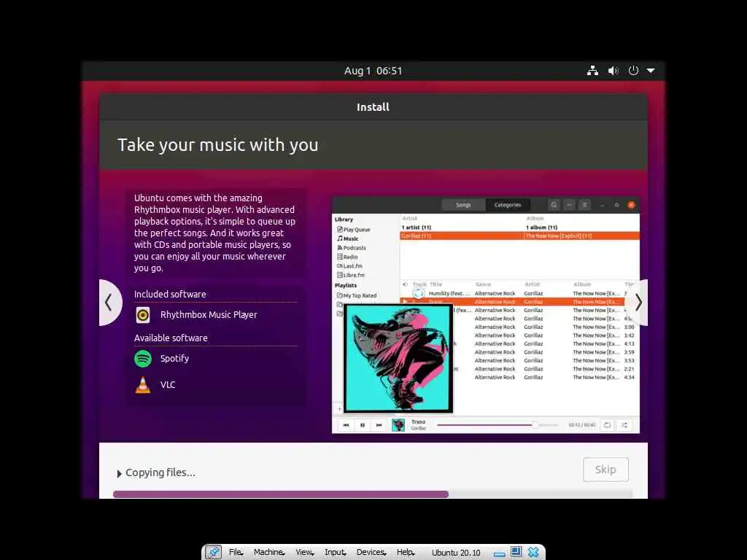This screenshot has height=560, width=747.
Task: Open the Aug 1 06:51 clock menu
Action: pyautogui.click(x=373, y=71)
